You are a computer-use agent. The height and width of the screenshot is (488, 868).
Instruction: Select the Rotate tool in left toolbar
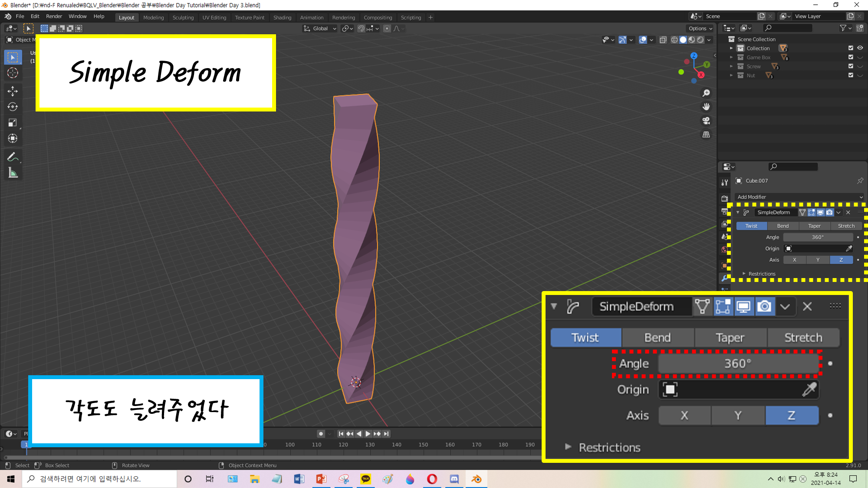coord(13,107)
